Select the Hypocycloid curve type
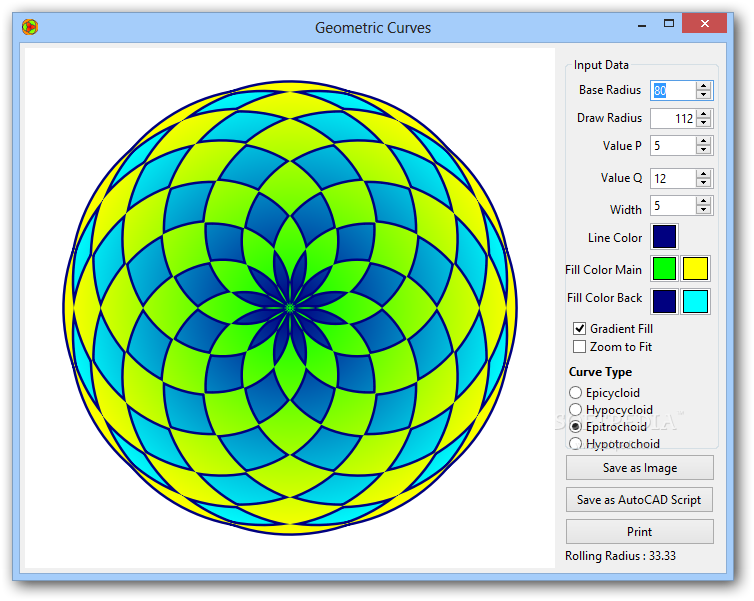Viewport: 754px width, 601px height. point(576,410)
